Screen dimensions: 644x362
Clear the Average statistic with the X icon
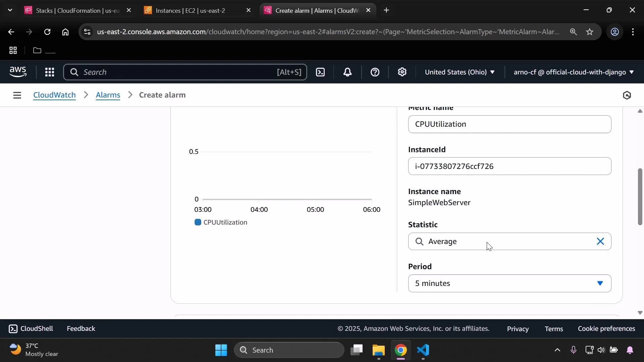[600, 241]
